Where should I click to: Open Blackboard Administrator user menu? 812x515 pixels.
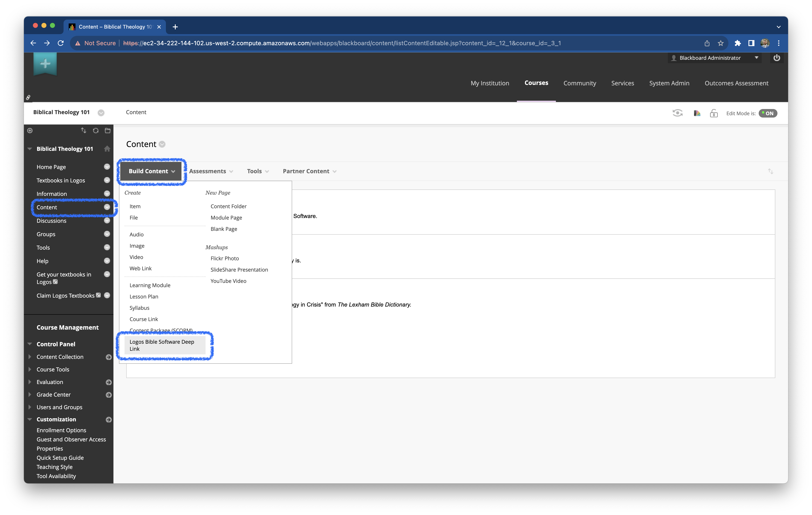715,58
